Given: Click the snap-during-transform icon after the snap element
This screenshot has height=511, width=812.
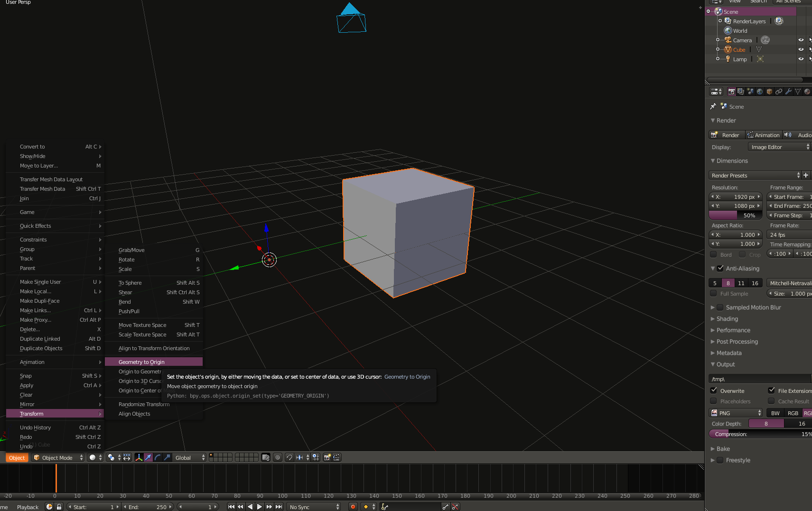Looking at the screenshot, I should [316, 457].
